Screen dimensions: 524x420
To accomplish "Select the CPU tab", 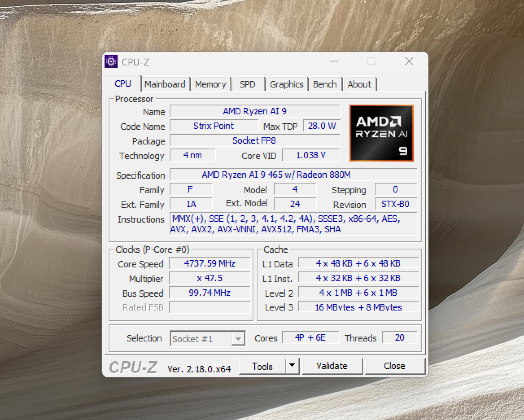I will pos(123,84).
